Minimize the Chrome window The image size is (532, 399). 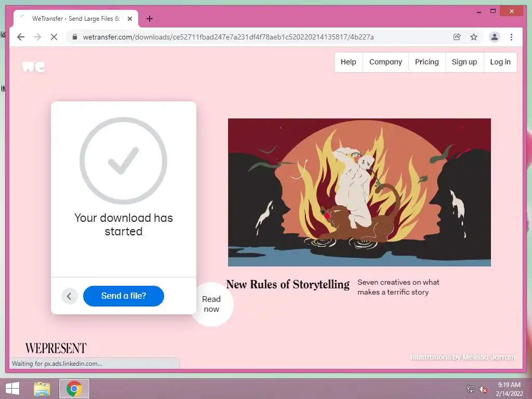point(478,12)
